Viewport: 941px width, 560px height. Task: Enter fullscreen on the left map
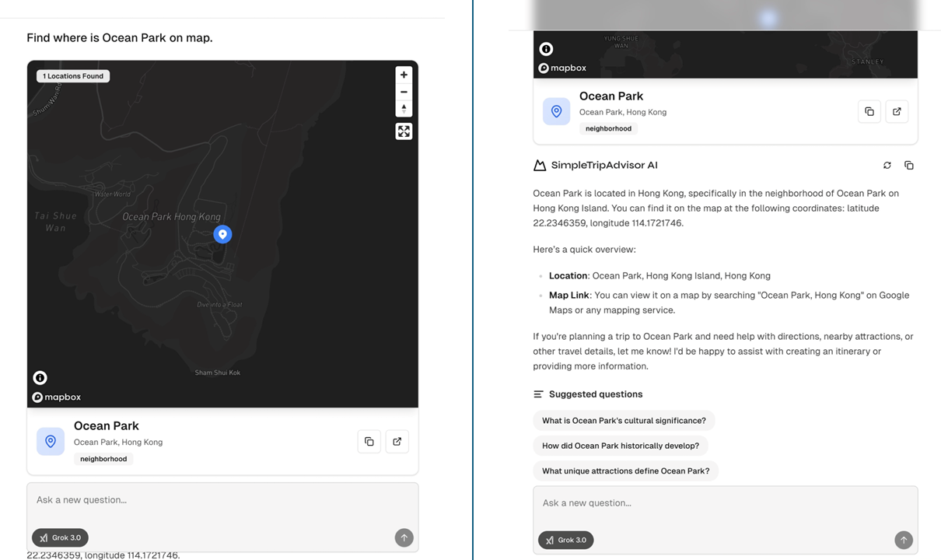[404, 131]
